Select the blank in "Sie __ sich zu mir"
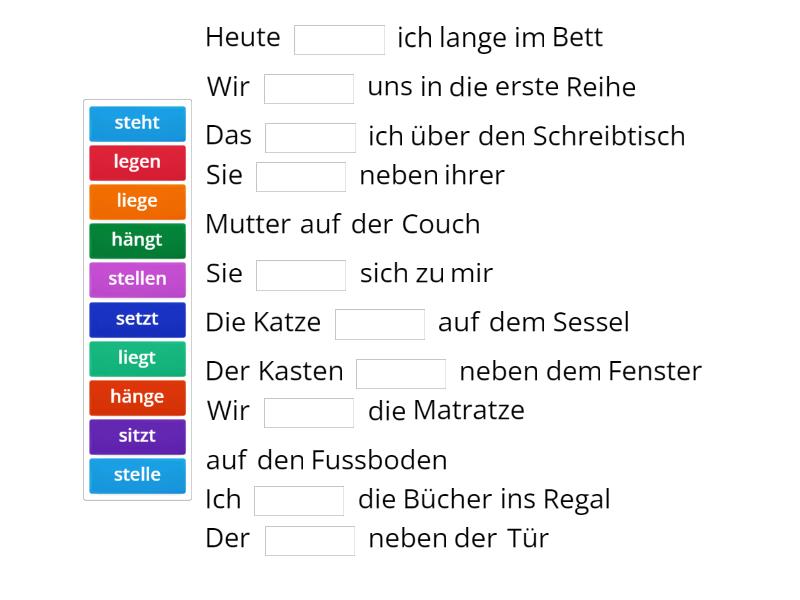800x600 pixels. pyautogui.click(x=301, y=273)
